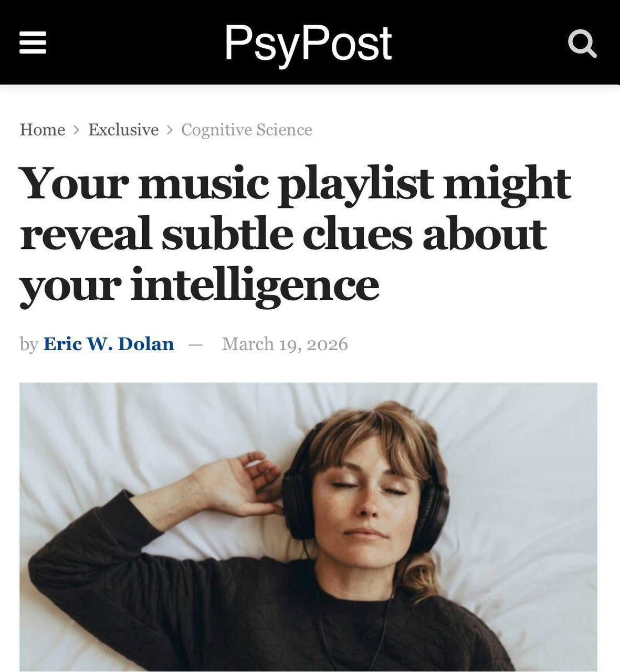Click the chevron after the Home breadcrumb
620x672 pixels.
[x=77, y=130]
